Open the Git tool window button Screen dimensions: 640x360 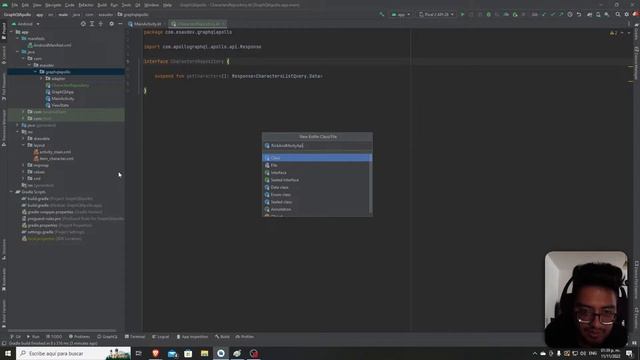[x=16, y=337]
